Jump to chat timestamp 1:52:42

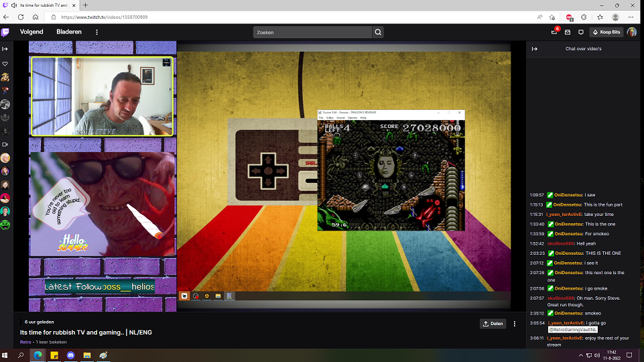536,243
